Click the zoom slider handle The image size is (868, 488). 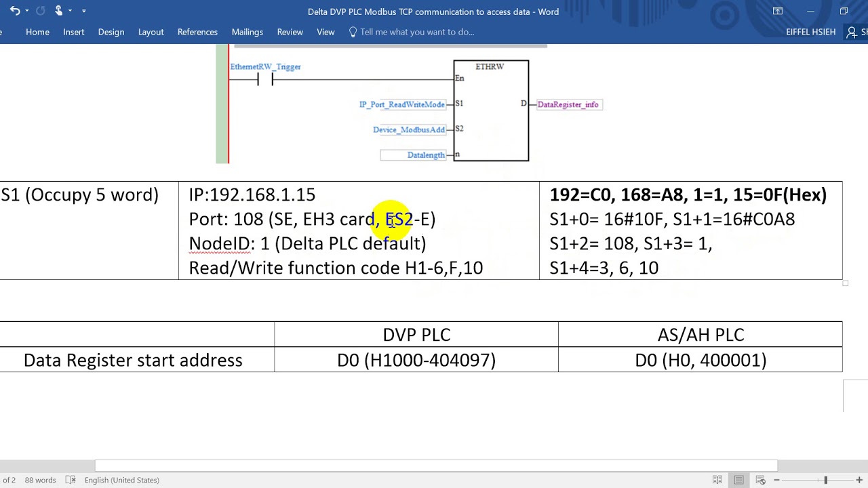[x=825, y=480]
